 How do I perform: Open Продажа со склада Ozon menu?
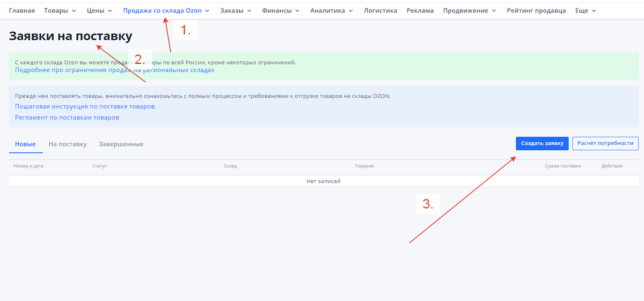pos(166,11)
